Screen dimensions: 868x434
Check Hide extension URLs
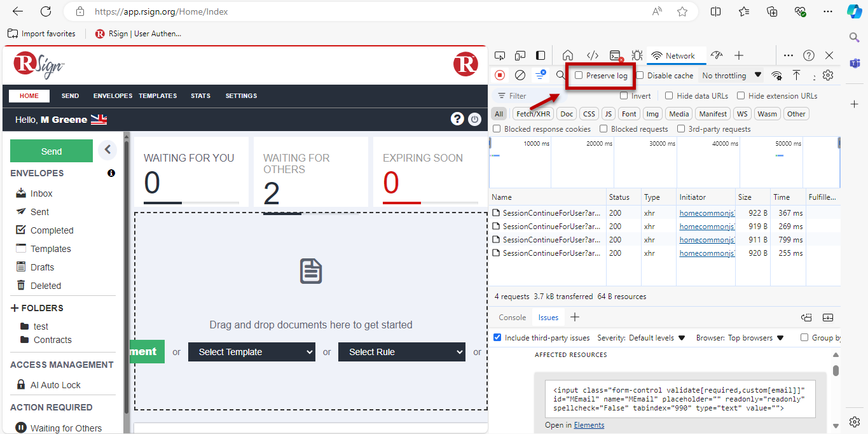(x=741, y=95)
